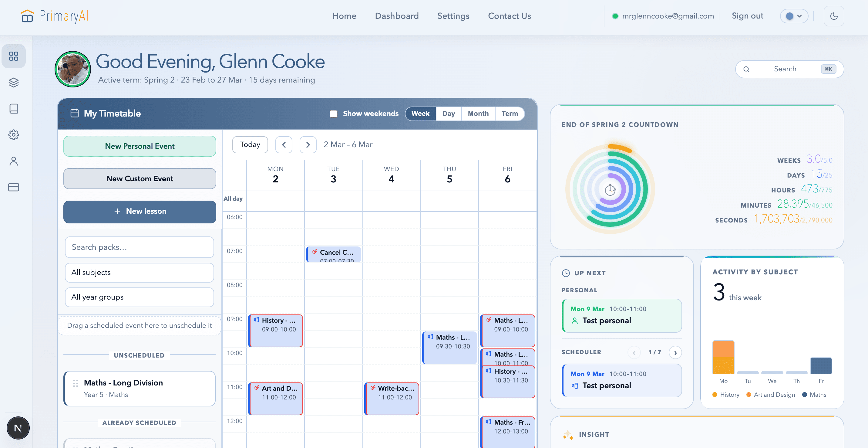Image resolution: width=868 pixels, height=448 pixels.
Task: Open the gear settings sidebar icon
Action: (x=13, y=135)
